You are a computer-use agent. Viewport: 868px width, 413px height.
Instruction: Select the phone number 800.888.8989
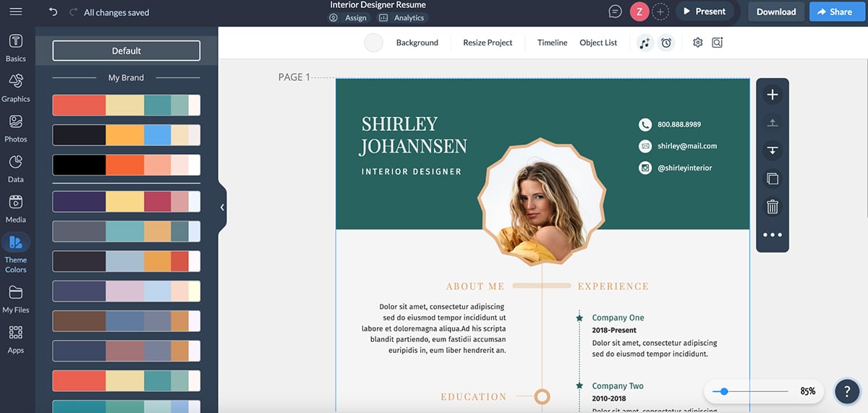pyautogui.click(x=679, y=124)
